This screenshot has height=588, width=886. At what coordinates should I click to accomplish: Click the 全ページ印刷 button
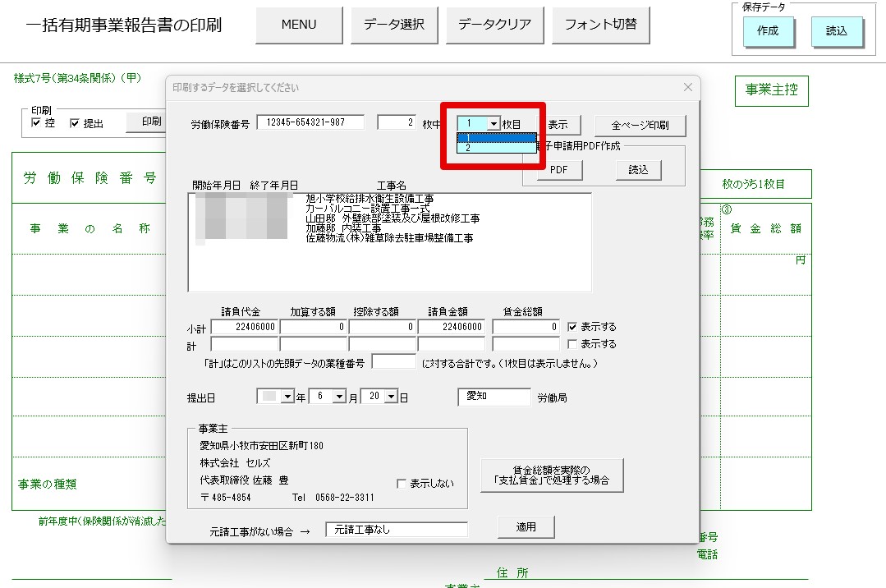click(x=640, y=126)
